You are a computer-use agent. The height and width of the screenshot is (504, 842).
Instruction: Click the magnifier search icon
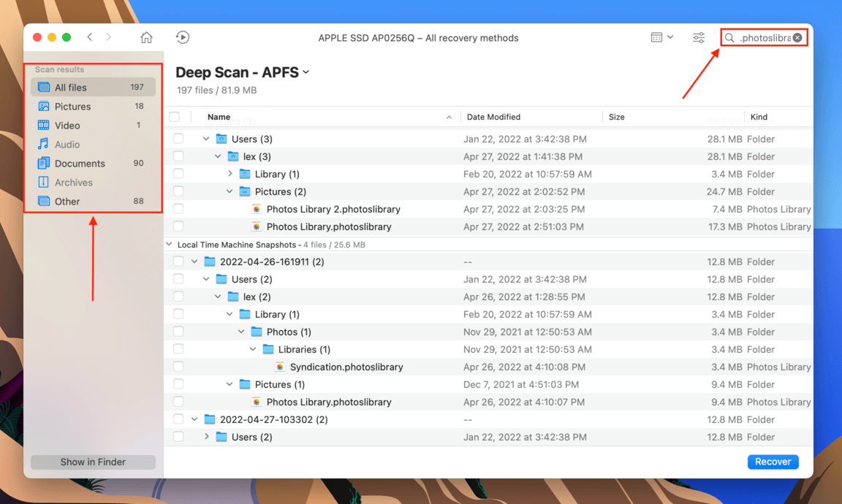point(729,37)
